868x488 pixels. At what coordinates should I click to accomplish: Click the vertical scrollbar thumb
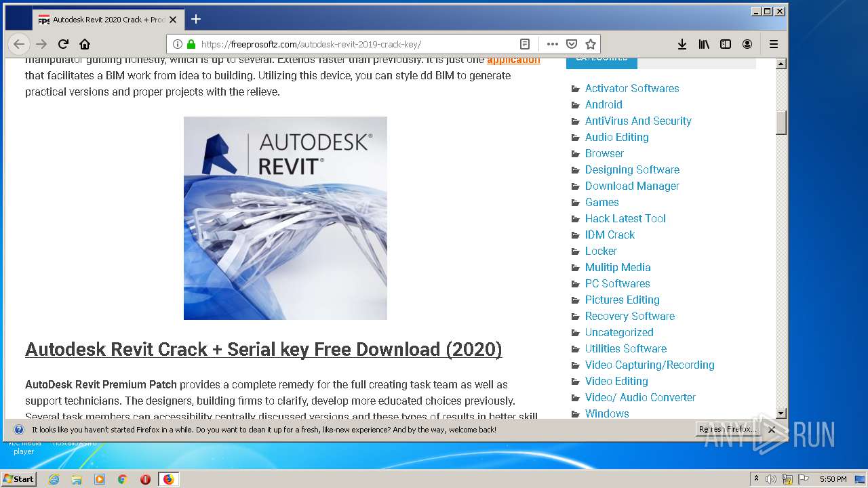[x=781, y=123]
